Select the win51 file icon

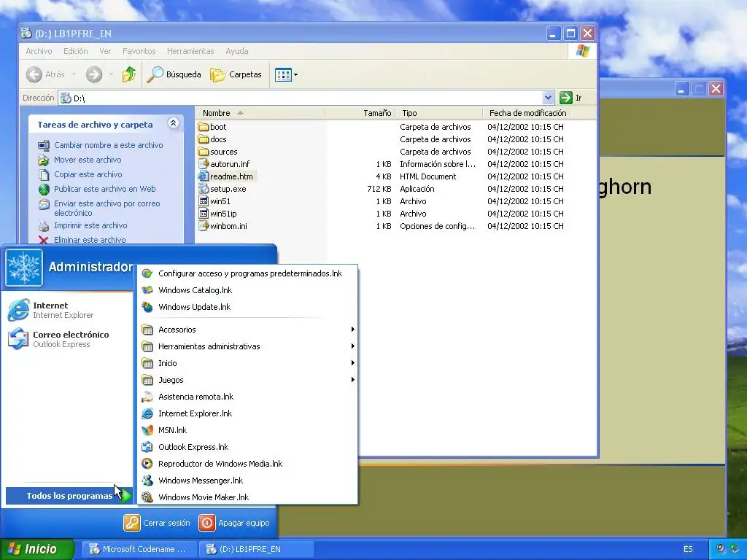point(204,201)
